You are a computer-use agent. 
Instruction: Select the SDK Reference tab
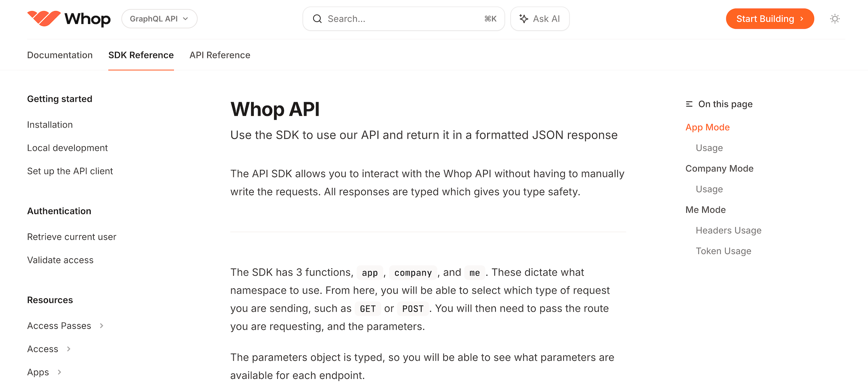(x=141, y=55)
